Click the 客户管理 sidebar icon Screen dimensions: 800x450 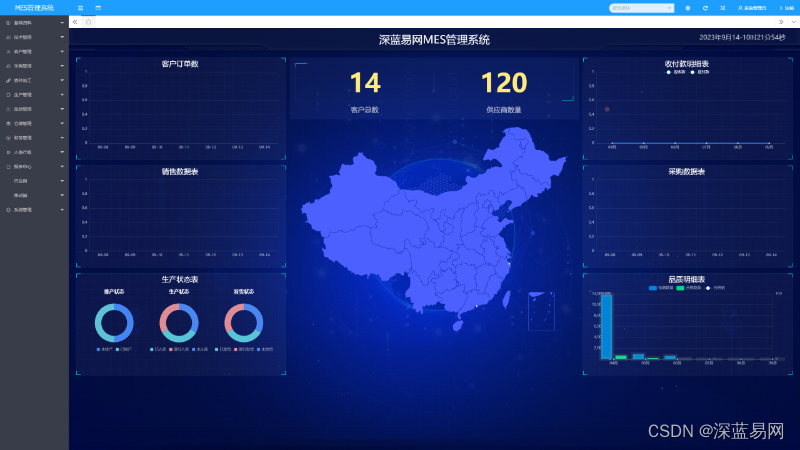pyautogui.click(x=8, y=52)
